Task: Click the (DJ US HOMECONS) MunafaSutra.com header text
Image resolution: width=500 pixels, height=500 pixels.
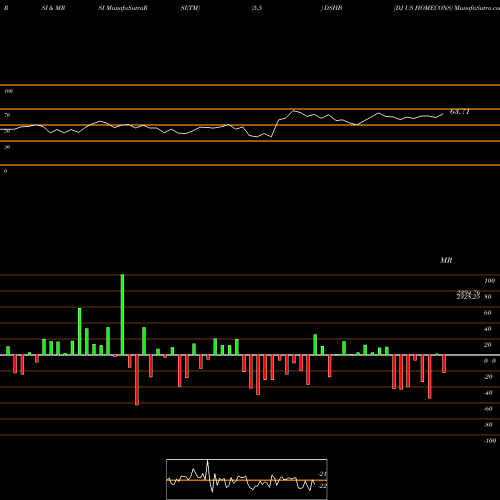Action: 447,8
